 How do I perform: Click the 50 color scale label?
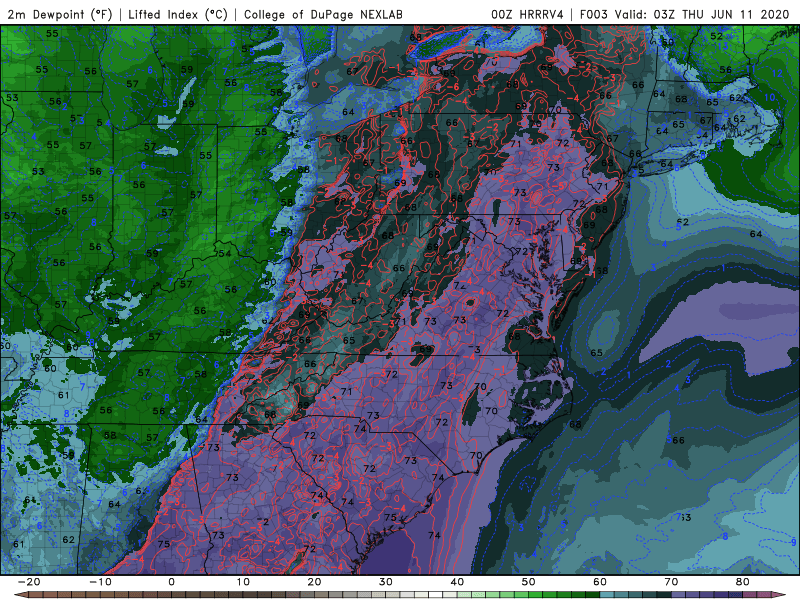pyautogui.click(x=529, y=582)
